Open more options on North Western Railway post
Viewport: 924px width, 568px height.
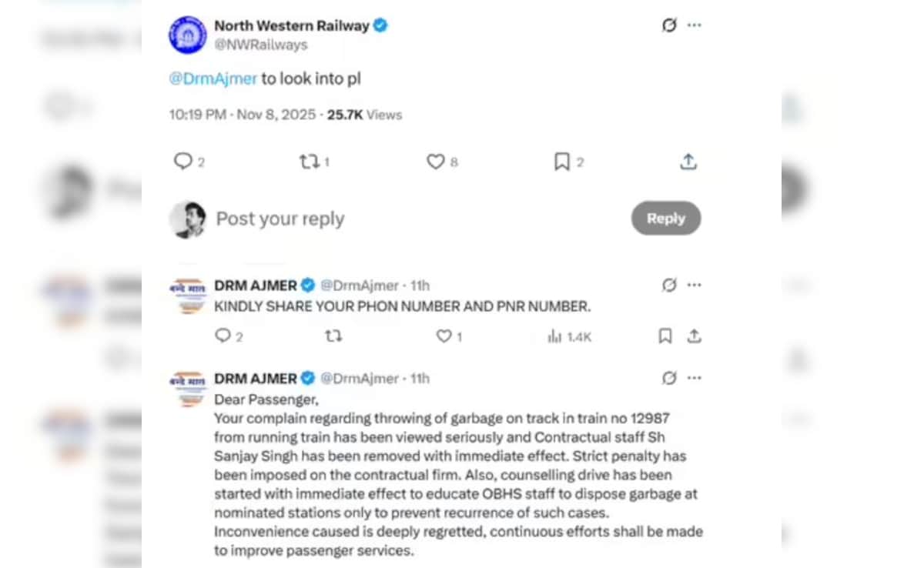click(x=695, y=25)
